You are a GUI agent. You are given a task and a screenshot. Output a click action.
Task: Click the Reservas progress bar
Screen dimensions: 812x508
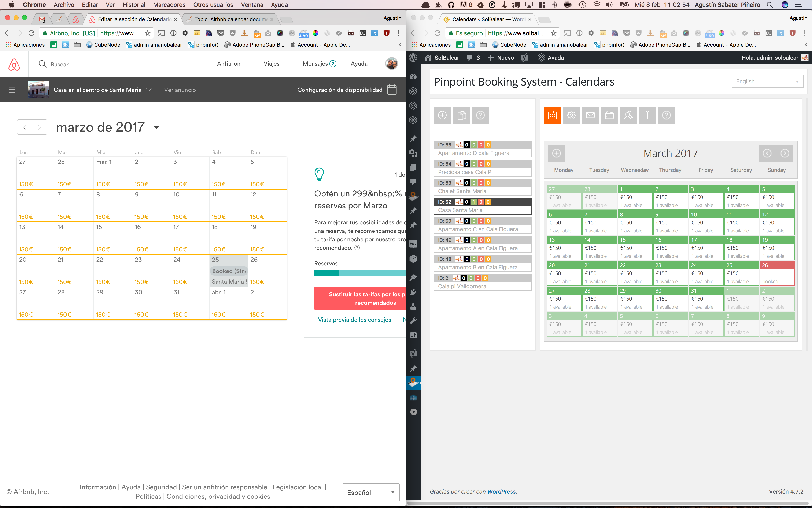click(360, 273)
